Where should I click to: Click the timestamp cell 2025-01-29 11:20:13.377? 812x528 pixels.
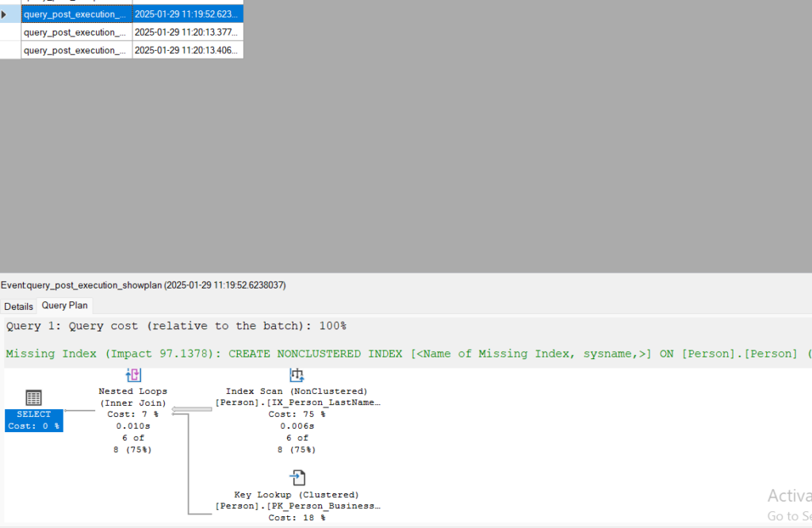pyautogui.click(x=187, y=32)
